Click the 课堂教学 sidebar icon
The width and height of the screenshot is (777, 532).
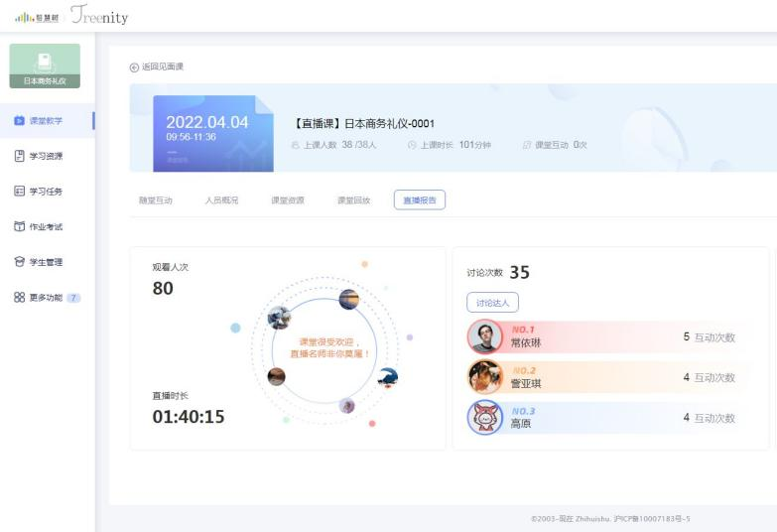click(x=19, y=121)
